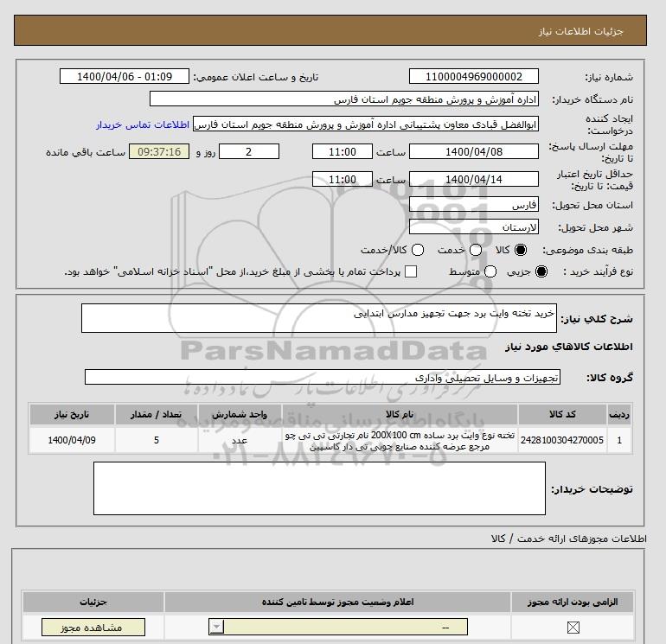Toggle the اسناد خزانه اسلامی payment checkbox
Viewport: 666px width, 644px height.
tap(411, 271)
